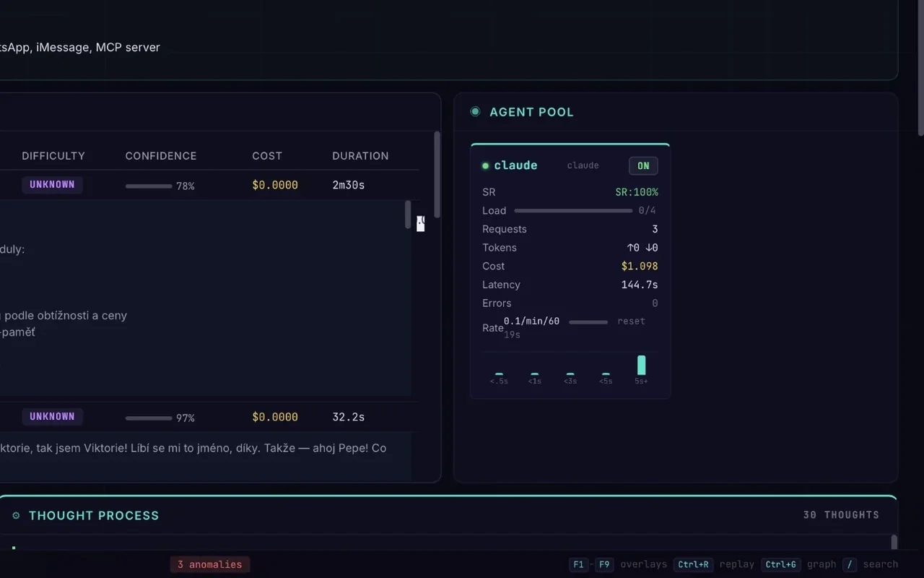Click the UNKNOWN badge in the 32.2s row

click(52, 417)
